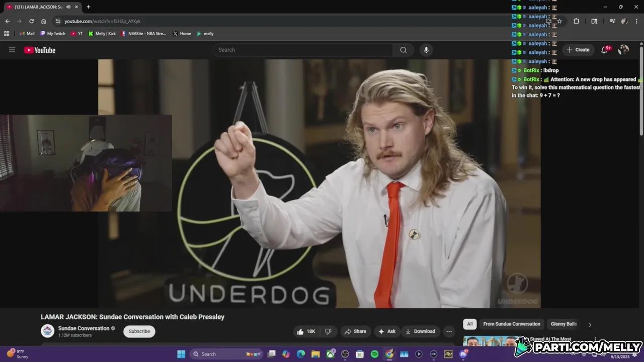Close the LAMAR JACKSON YouTube tab

(76, 7)
